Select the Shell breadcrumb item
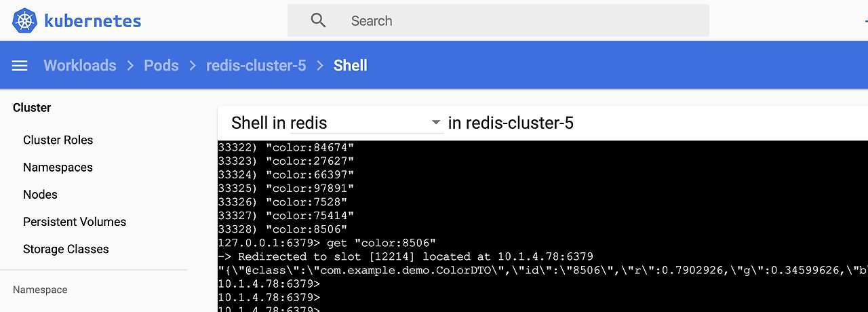The image size is (868, 312). coord(351,66)
